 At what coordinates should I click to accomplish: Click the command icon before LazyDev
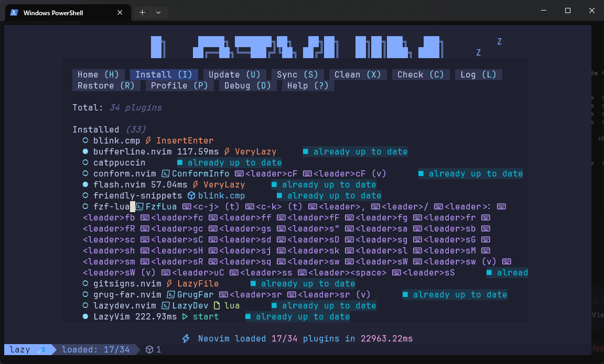(x=166, y=306)
